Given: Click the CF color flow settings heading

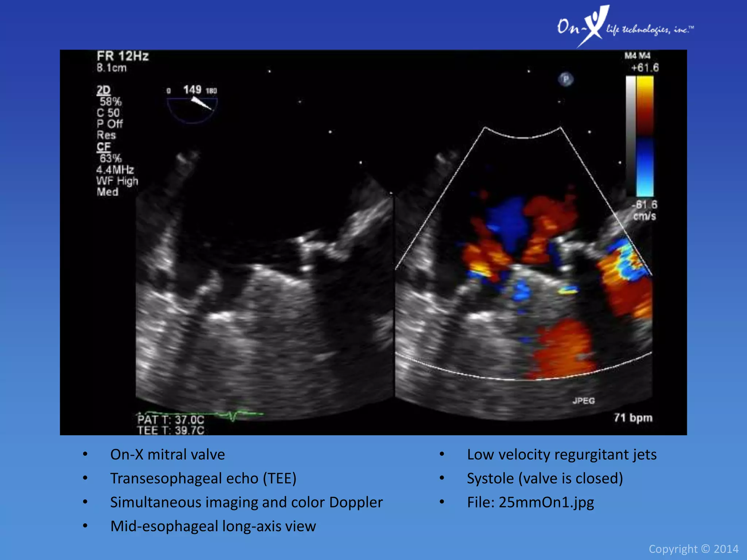Looking at the screenshot, I should (x=104, y=147).
